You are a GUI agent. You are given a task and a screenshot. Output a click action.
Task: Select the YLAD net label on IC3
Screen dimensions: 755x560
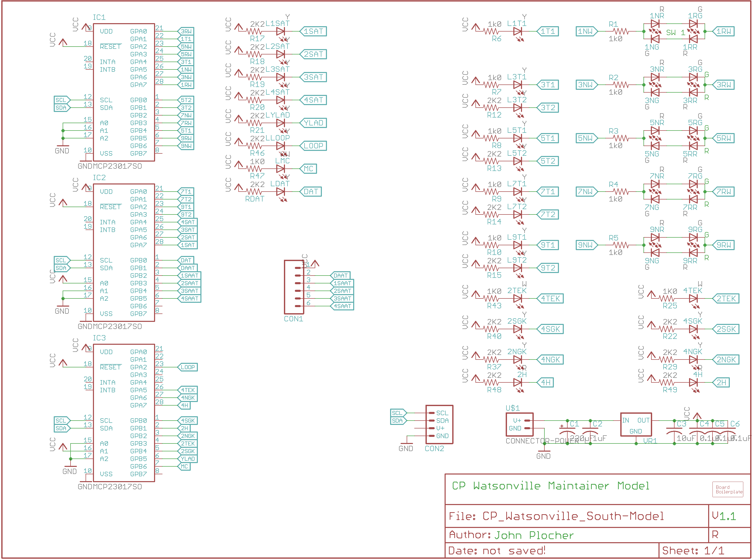click(x=188, y=459)
